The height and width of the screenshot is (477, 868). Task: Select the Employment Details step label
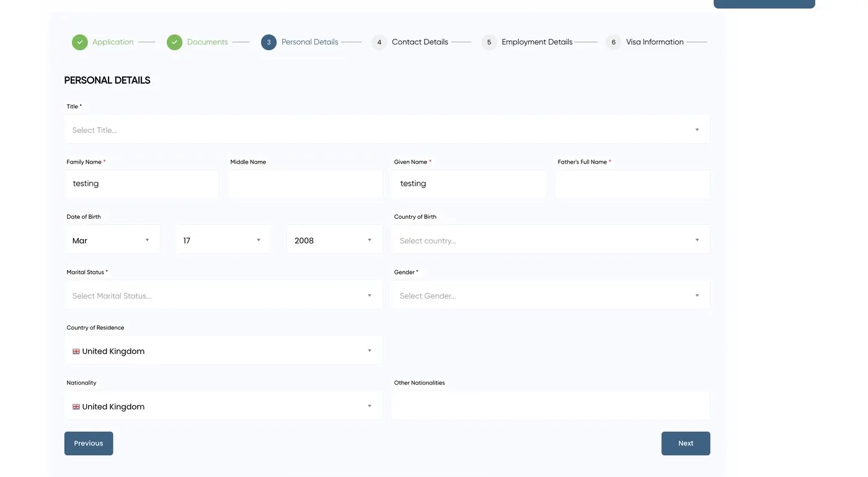[537, 42]
